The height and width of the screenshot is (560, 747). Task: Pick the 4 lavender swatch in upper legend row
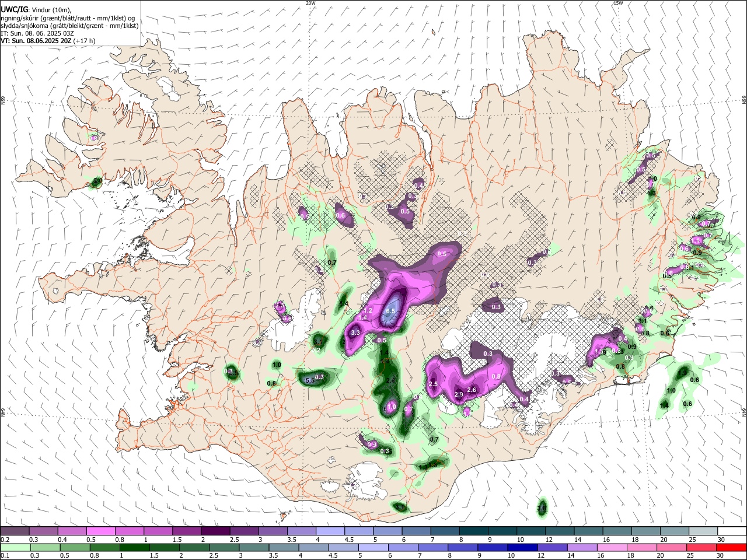point(330,531)
